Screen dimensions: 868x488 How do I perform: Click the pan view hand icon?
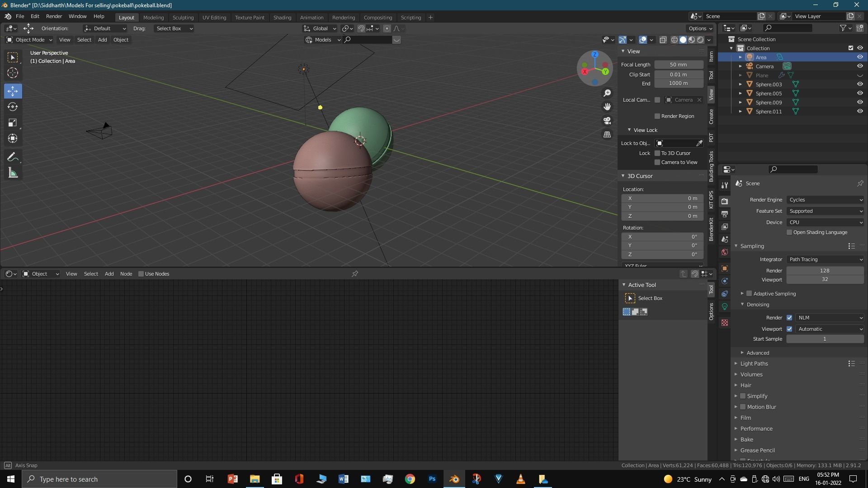point(607,107)
